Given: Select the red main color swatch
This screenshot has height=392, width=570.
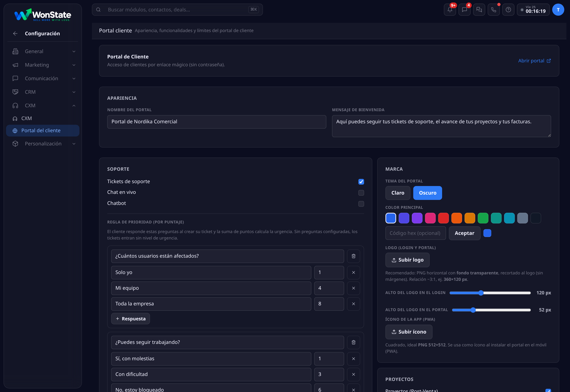Looking at the screenshot, I should (x=443, y=218).
